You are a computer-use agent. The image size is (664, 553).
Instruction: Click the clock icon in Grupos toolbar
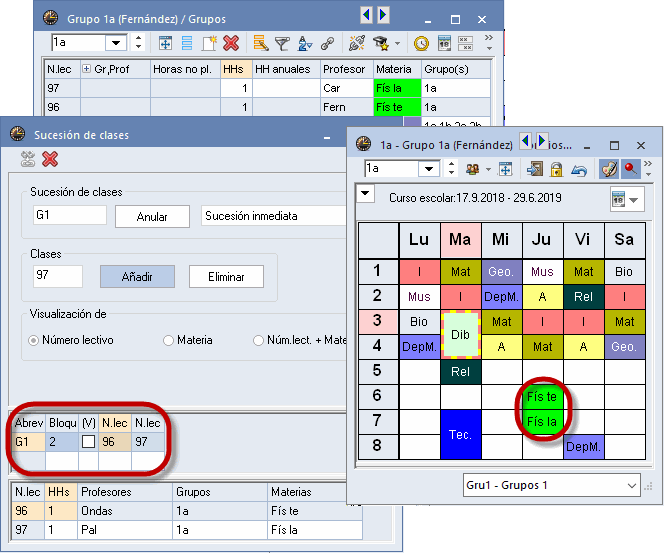click(x=421, y=43)
